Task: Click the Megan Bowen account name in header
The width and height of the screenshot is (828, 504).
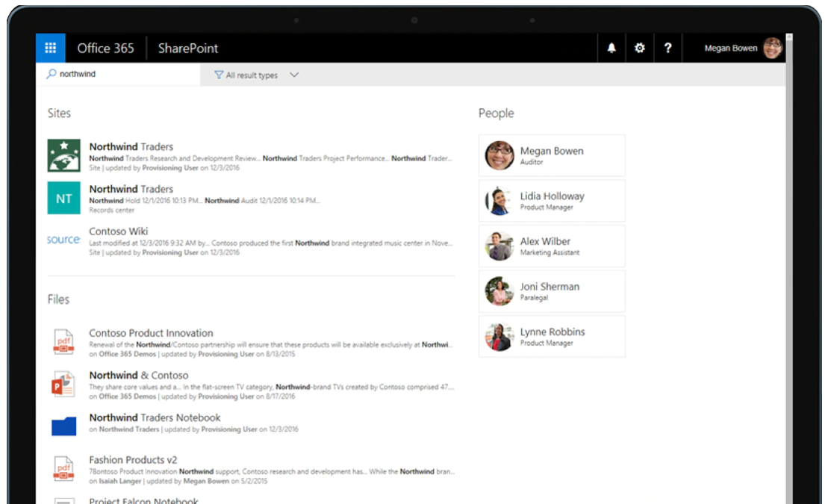Action: [x=731, y=48]
